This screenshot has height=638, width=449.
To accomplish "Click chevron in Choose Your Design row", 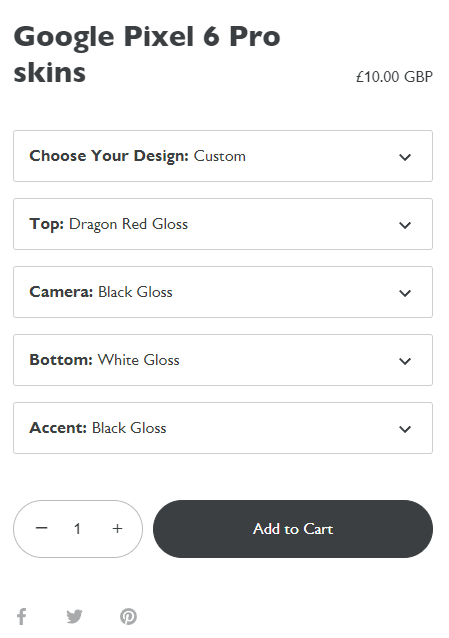I will pos(405,157).
